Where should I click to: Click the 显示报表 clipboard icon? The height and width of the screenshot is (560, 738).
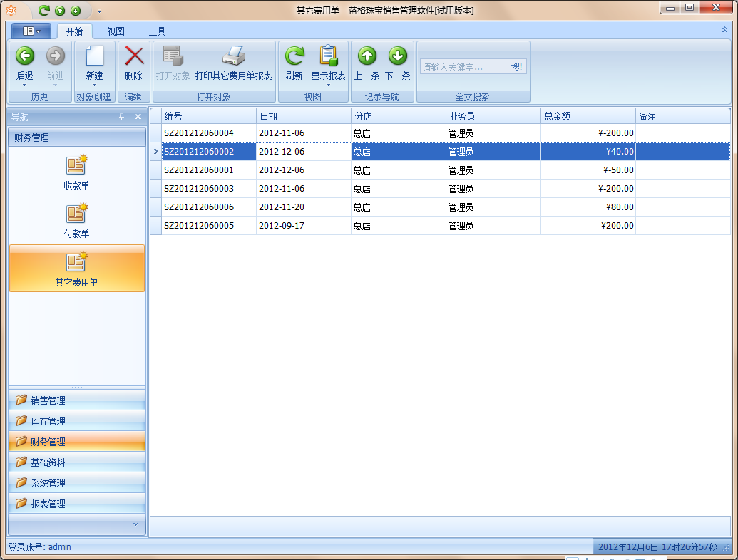(x=329, y=56)
